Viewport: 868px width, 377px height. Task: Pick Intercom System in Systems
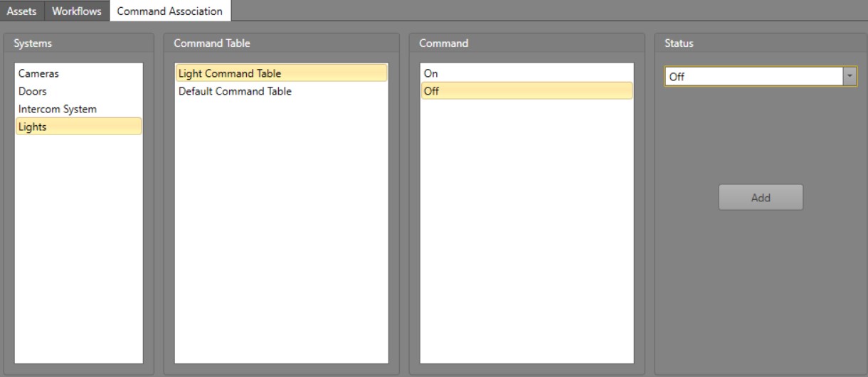coord(57,109)
